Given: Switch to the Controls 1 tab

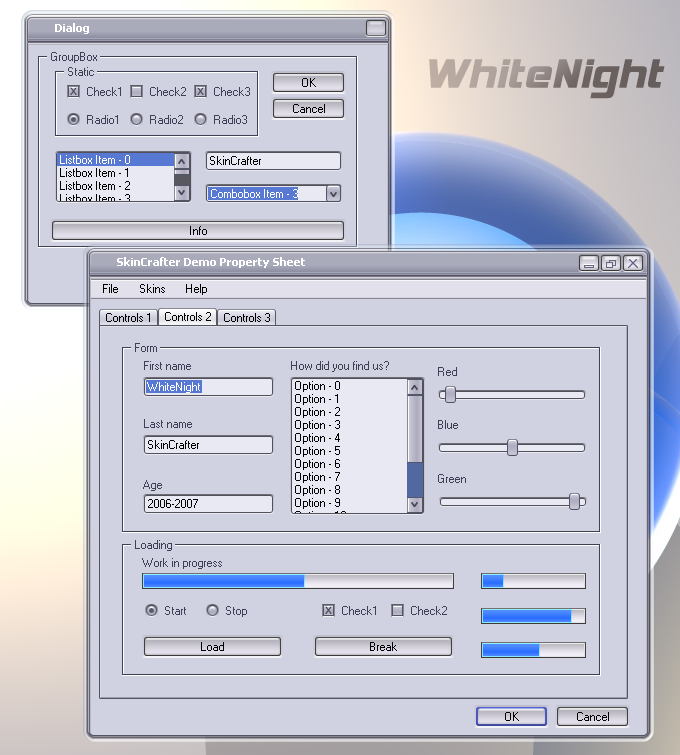Looking at the screenshot, I should tap(128, 318).
